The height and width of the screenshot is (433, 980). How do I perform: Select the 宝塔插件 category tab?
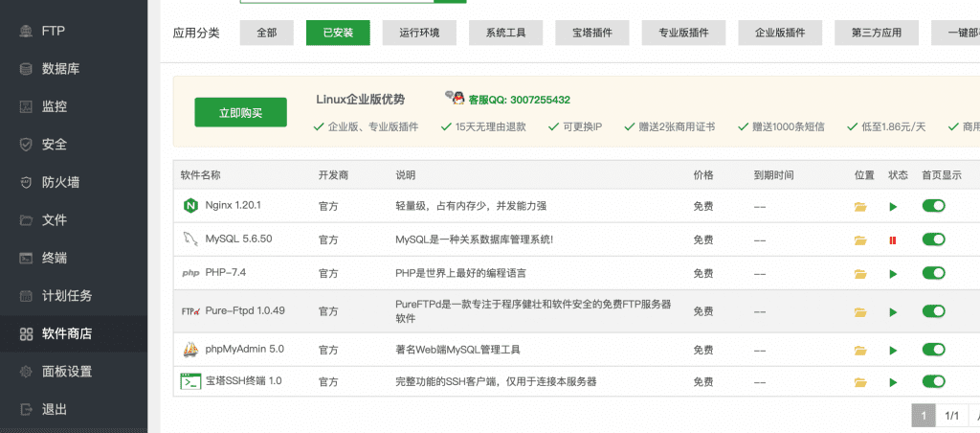point(591,33)
